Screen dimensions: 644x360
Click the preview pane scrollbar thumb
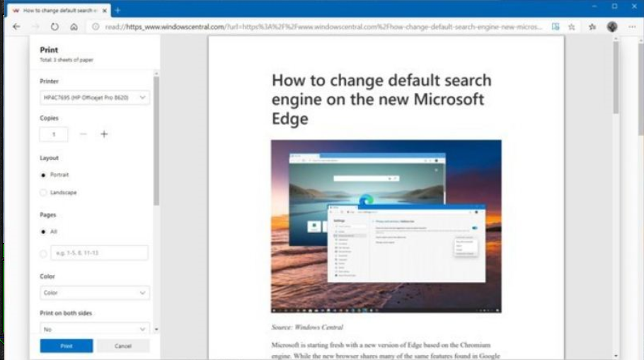[x=616, y=77]
